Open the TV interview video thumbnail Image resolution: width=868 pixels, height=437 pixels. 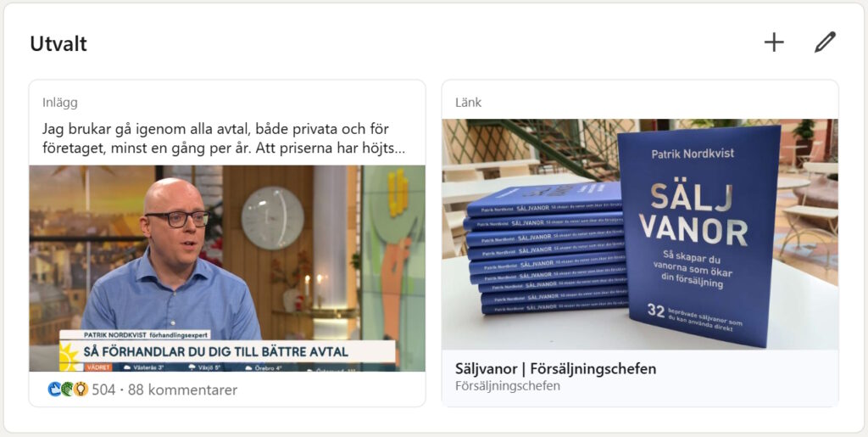tap(227, 268)
